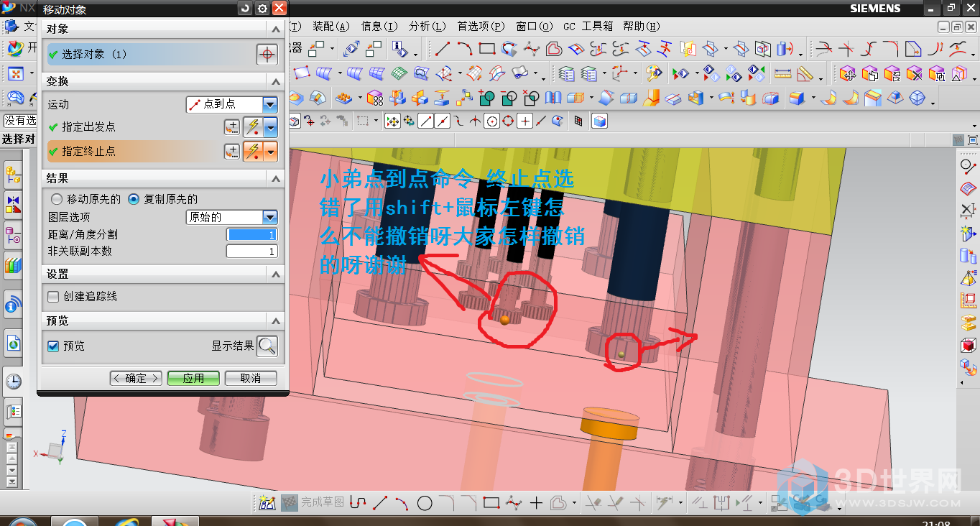This screenshot has width=980, height=526.
Task: Open the Motion type dropdown
Action: click(270, 104)
